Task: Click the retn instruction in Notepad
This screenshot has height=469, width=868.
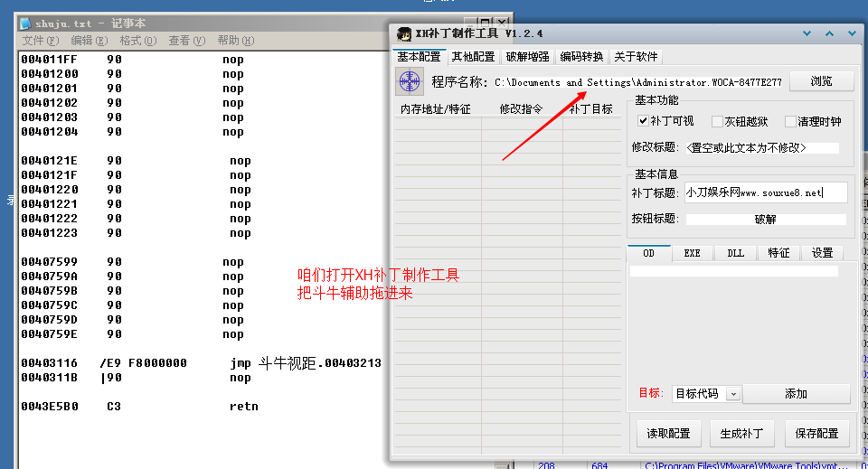Action: tap(243, 407)
